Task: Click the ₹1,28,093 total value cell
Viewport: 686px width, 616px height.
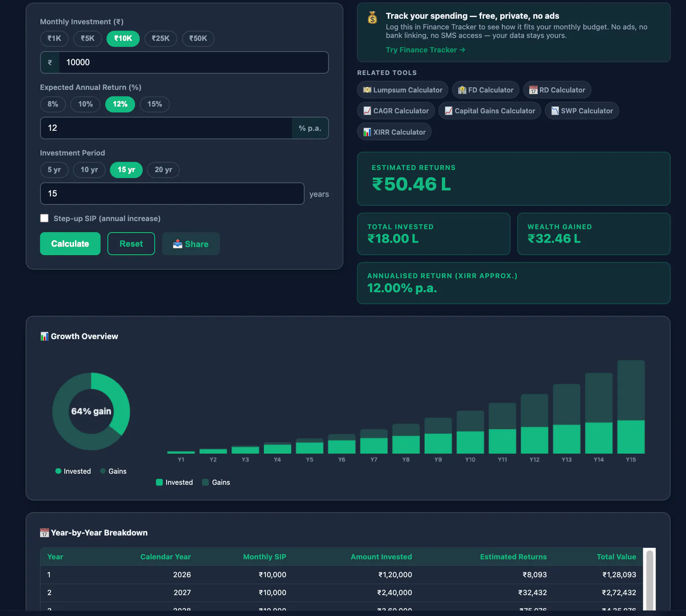Action: coord(619,575)
